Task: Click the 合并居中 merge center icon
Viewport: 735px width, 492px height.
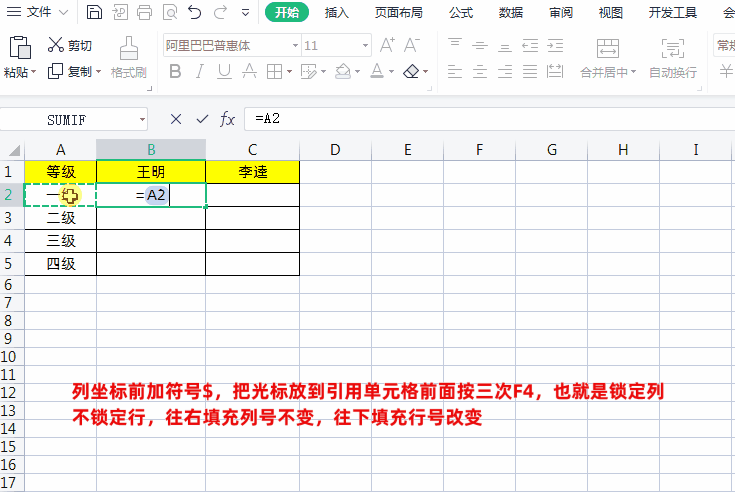Action: click(x=608, y=48)
